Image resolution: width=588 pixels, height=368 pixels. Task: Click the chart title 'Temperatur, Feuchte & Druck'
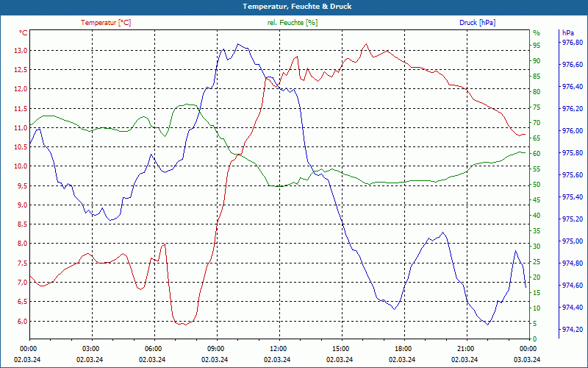(297, 7)
